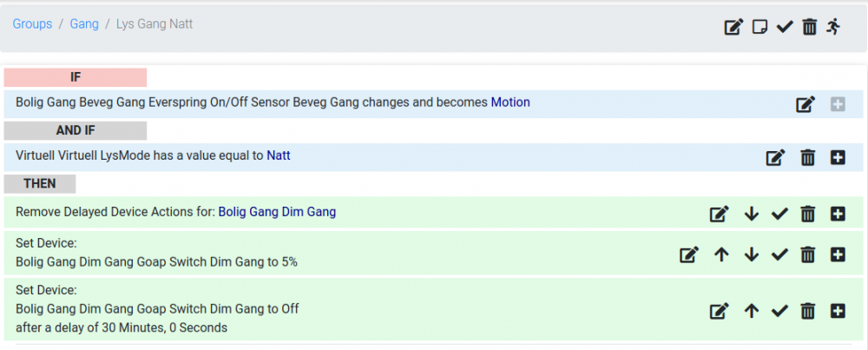Run event using the running man icon

(x=834, y=26)
